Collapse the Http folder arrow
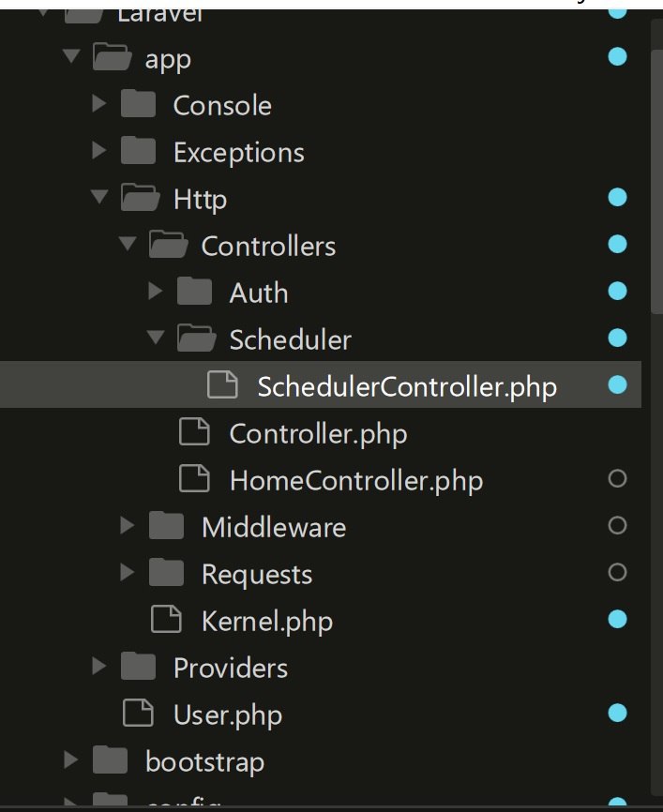 99,197
